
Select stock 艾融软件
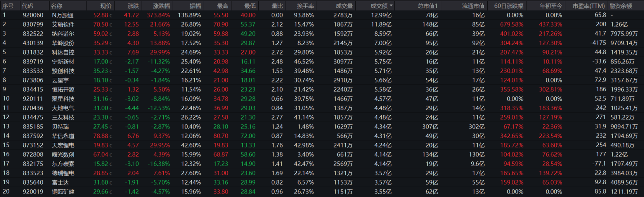(63, 24)
